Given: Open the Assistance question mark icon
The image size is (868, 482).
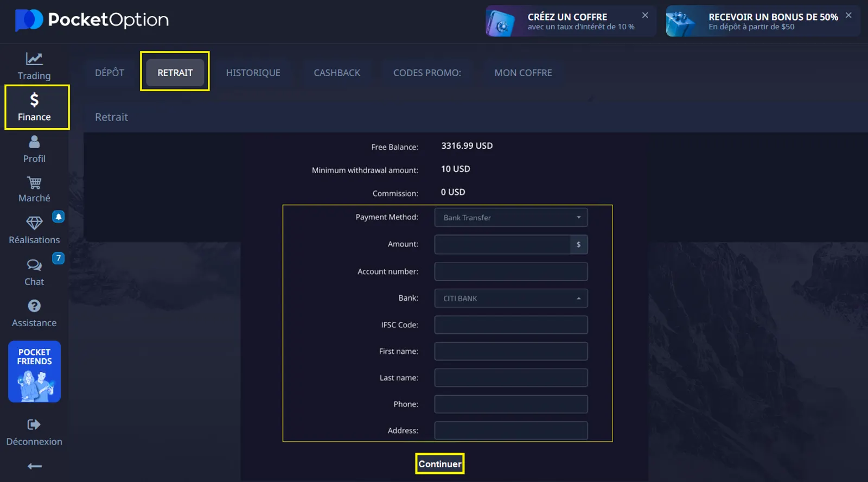Looking at the screenshot, I should (x=34, y=306).
